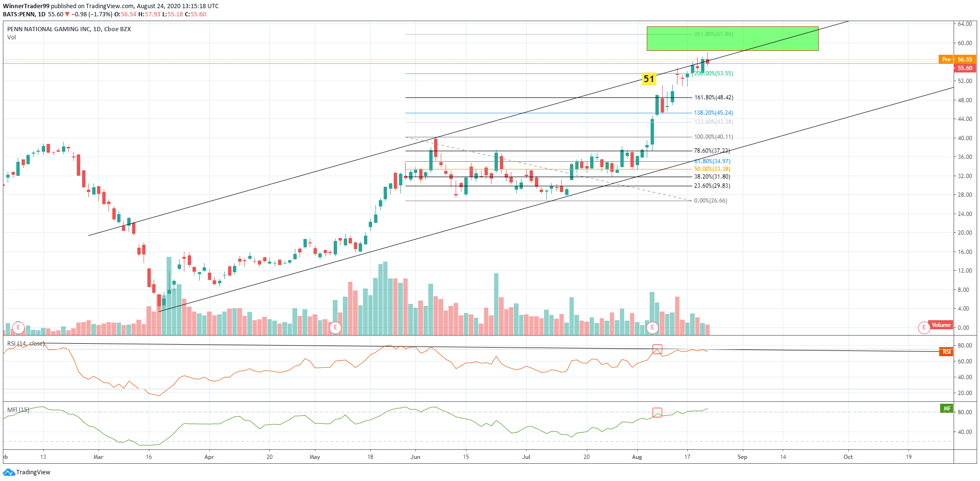
Task: Click the 61.80%(34.97) Fibonacci label
Action: click(x=712, y=161)
